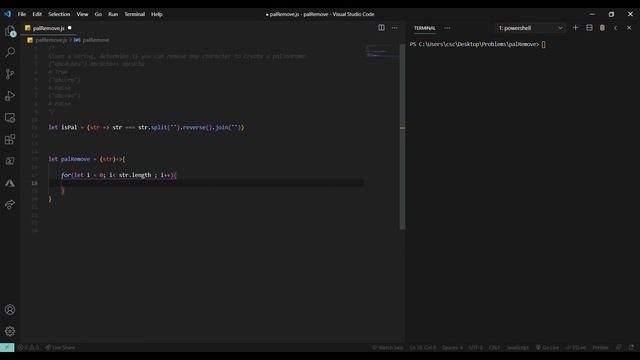Image resolution: width=640 pixels, height=360 pixels.
Task: Kill the terminal with trash icon
Action: click(x=602, y=28)
